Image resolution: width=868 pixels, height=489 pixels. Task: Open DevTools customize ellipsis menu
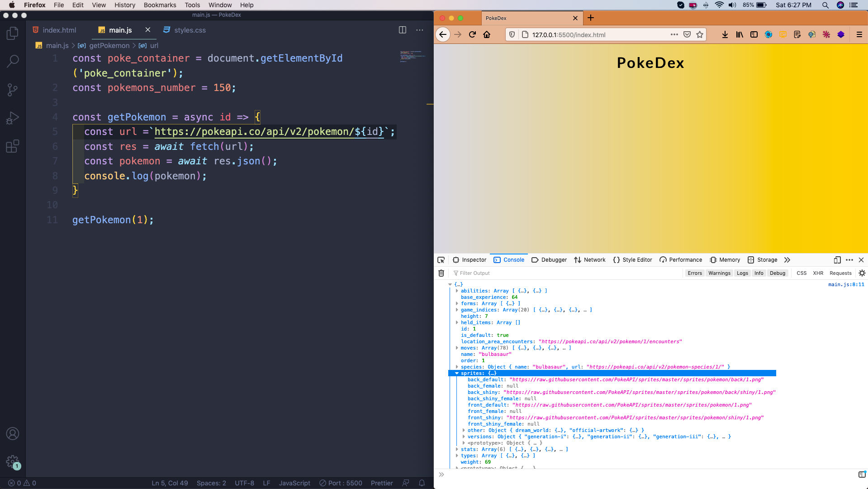coord(849,260)
